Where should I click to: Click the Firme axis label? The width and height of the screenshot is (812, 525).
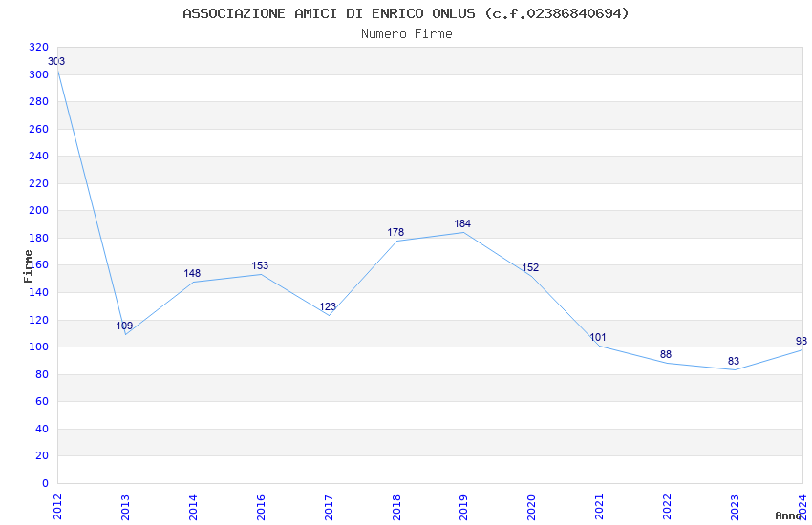28,266
